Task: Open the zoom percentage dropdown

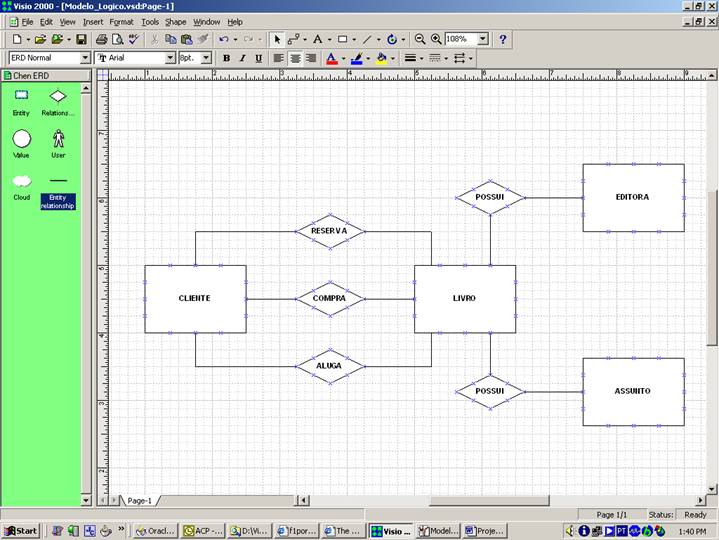Action: click(x=483, y=39)
